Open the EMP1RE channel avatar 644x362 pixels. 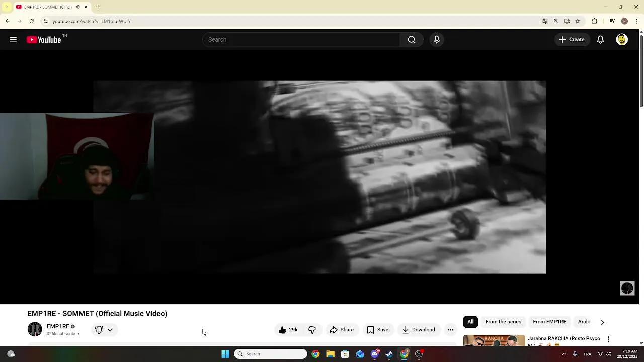[35, 329]
